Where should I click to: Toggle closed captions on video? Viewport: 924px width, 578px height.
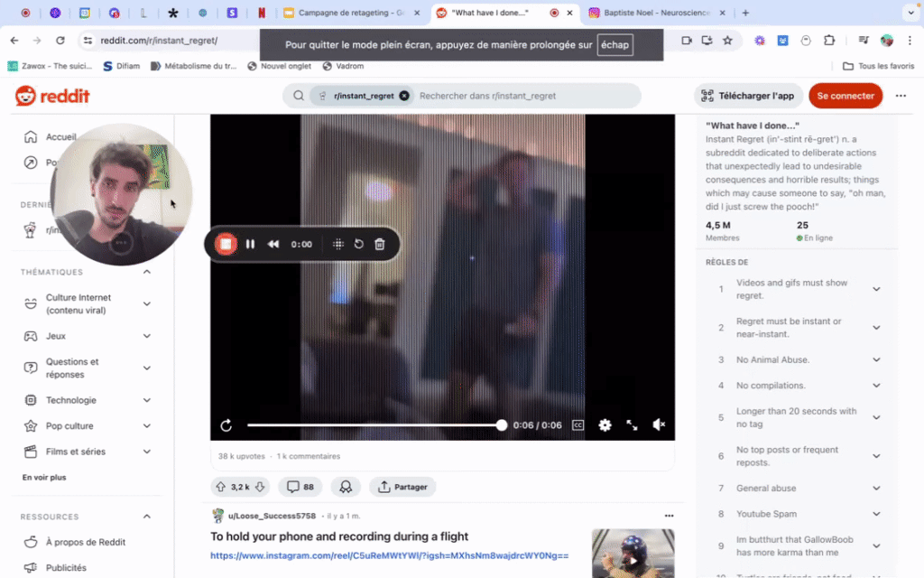[x=578, y=425]
